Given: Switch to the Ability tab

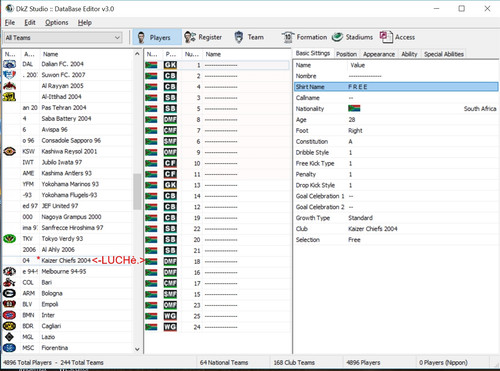Looking at the screenshot, I should click(409, 54).
